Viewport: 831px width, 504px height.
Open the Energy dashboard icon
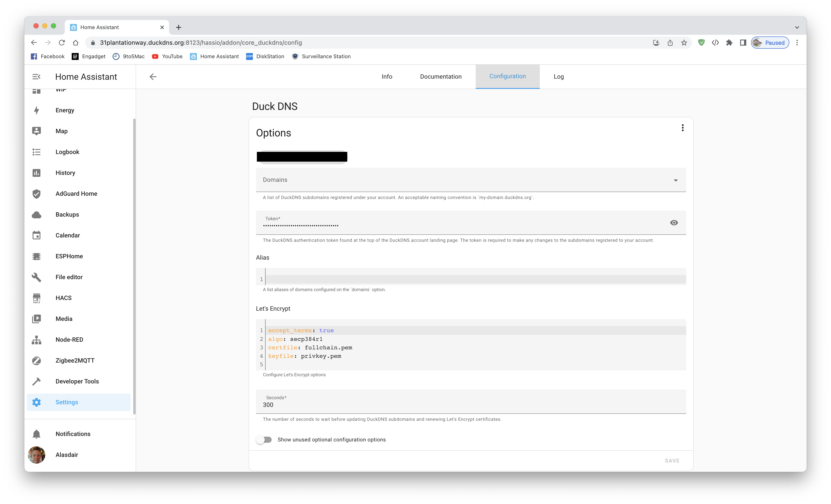(37, 110)
